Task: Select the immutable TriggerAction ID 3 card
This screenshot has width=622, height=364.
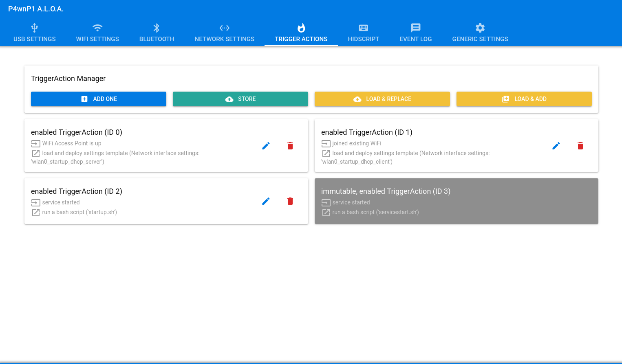Action: tap(457, 201)
